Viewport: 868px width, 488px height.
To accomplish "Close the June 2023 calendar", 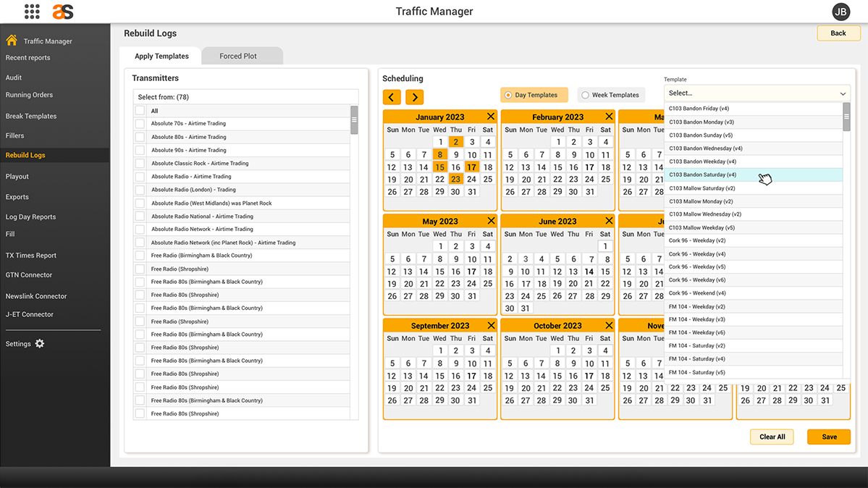I will point(609,220).
